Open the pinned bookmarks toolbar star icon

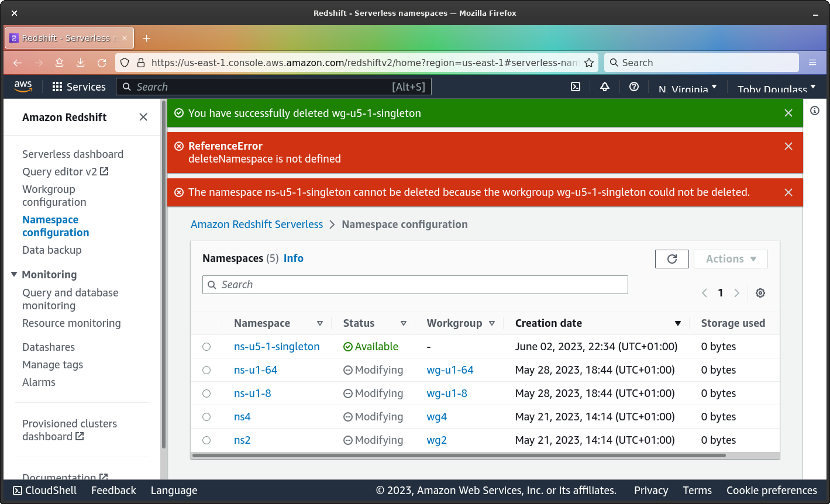pos(60,63)
